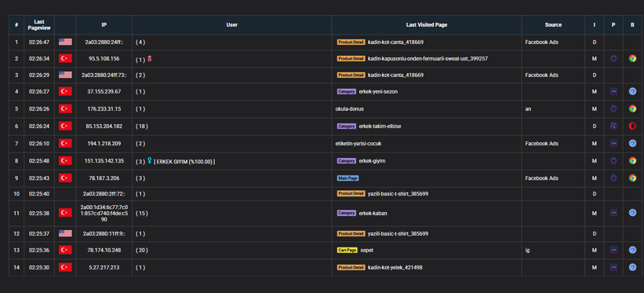
Task: Click the # column header
Action: click(x=16, y=24)
